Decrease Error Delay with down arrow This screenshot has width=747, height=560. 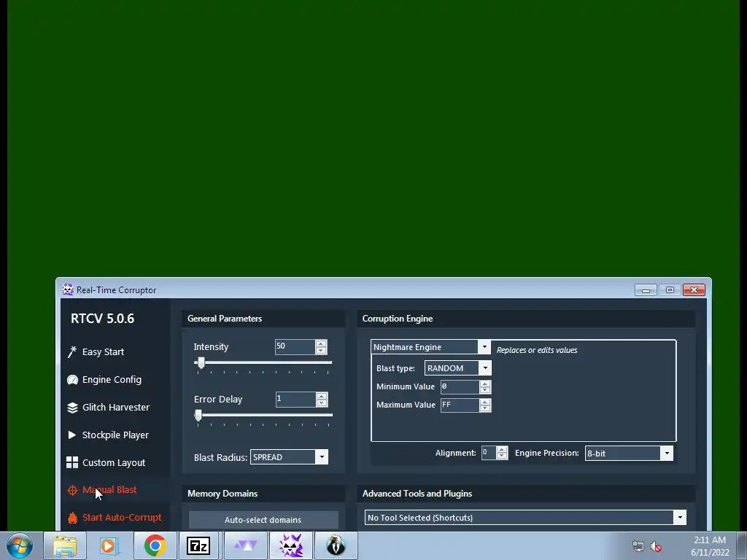click(322, 402)
